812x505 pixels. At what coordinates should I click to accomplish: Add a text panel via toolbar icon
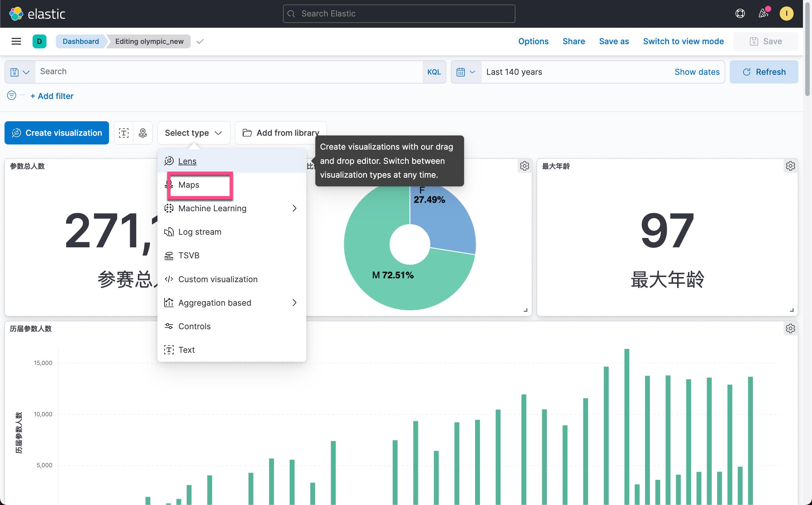(124, 133)
